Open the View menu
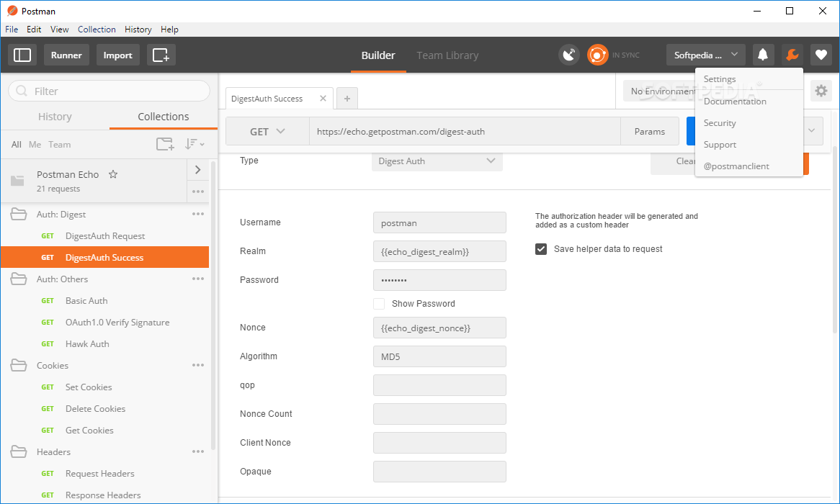Image resolution: width=840 pixels, height=504 pixels. point(60,30)
